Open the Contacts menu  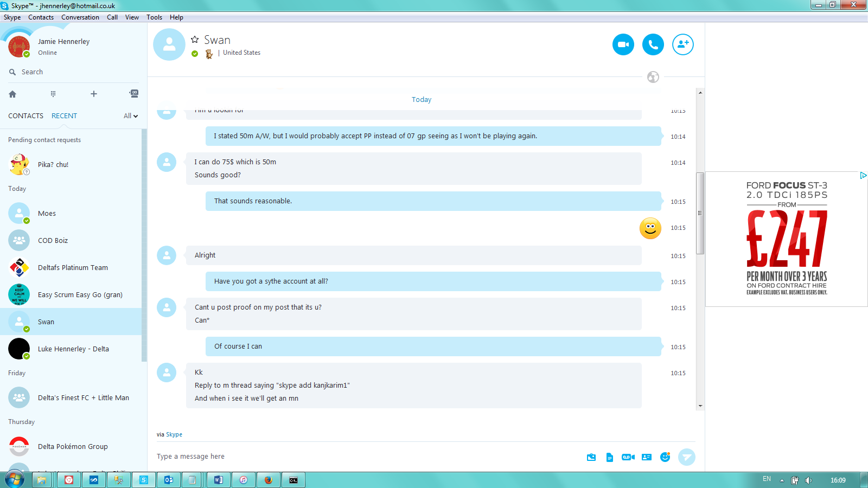click(41, 17)
